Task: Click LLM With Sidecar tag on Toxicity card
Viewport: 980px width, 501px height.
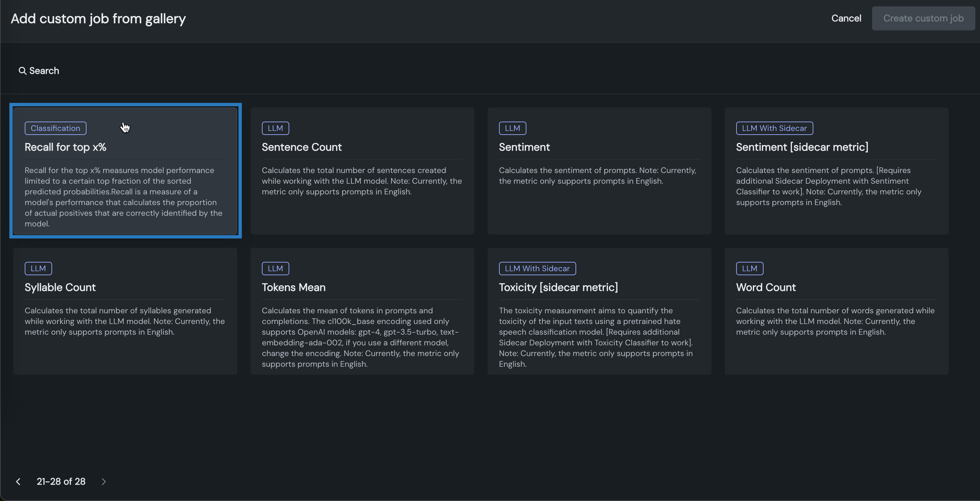Action: point(537,269)
